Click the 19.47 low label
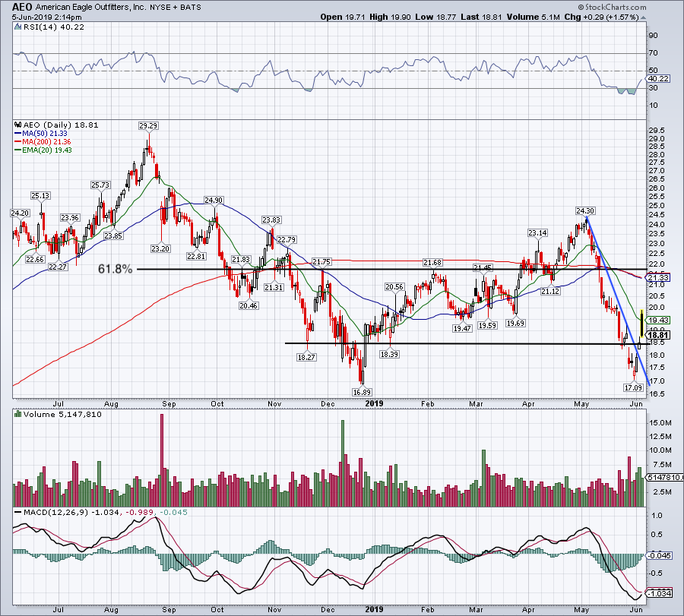The width and height of the screenshot is (684, 616). (x=462, y=328)
